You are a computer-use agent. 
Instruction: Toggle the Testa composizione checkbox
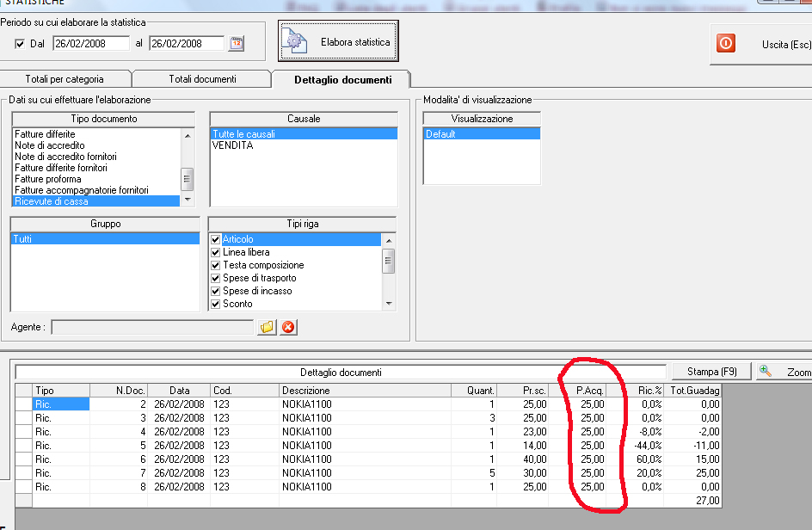pos(216,265)
